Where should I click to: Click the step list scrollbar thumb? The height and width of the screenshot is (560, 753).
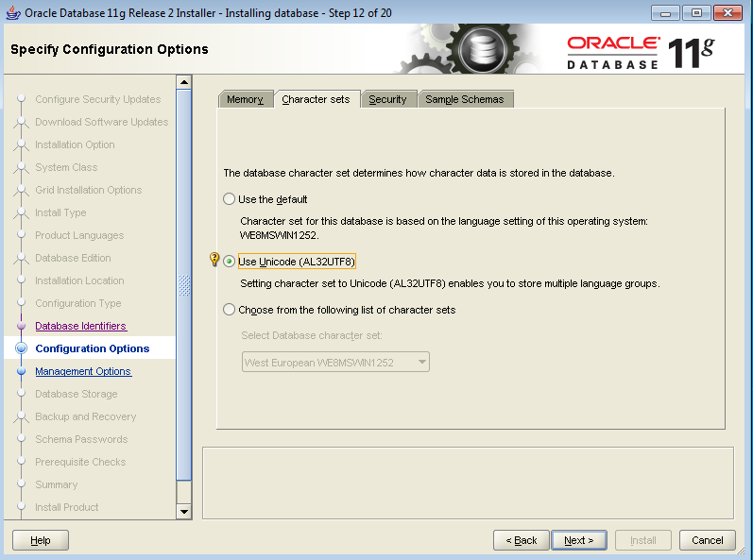(x=184, y=284)
